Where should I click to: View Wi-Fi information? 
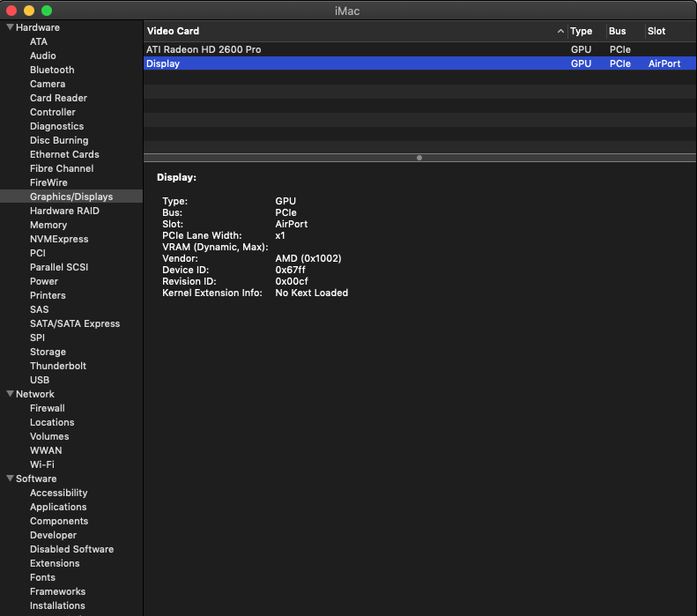pos(42,464)
